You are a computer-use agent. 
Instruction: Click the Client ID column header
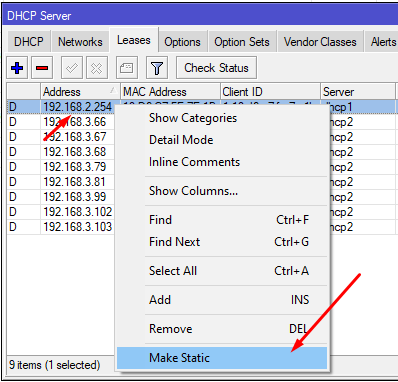(270, 91)
